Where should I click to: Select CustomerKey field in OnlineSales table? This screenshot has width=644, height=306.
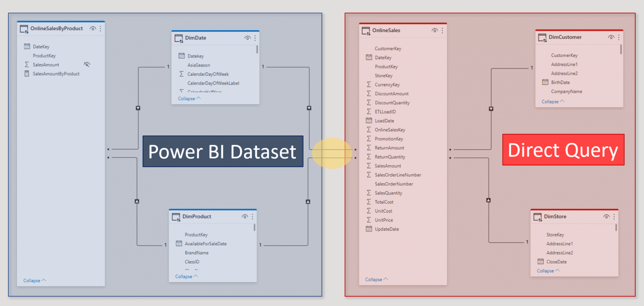388,49
